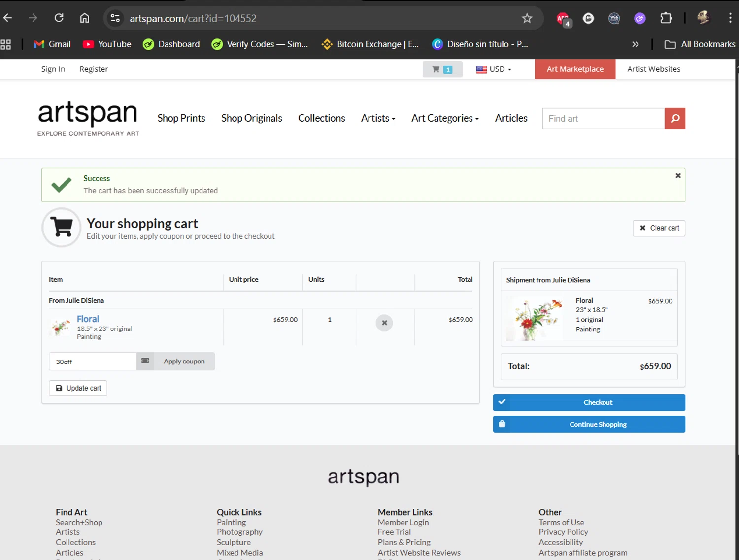
Task: Open the Sculpture footer link
Action: pyautogui.click(x=234, y=542)
